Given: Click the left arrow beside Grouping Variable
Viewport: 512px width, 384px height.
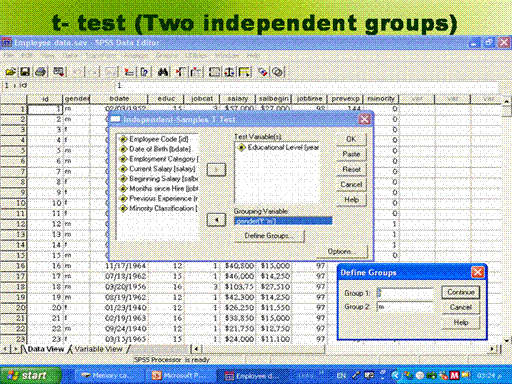Looking at the screenshot, I should [216, 220].
